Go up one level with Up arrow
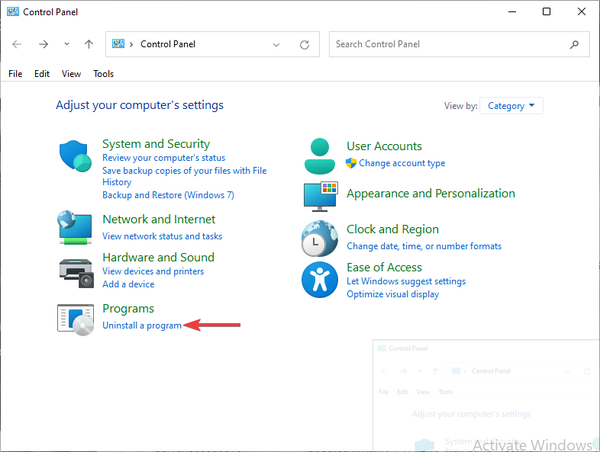Screen dimensions: 600x452 pyautogui.click(x=89, y=45)
